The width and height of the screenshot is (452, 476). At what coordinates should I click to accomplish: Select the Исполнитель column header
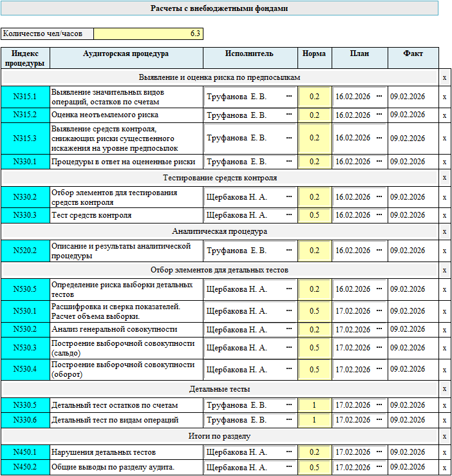coord(249,54)
